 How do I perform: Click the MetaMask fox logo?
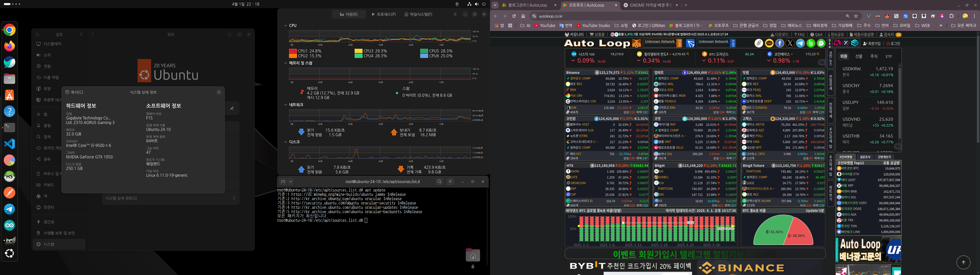[636, 43]
